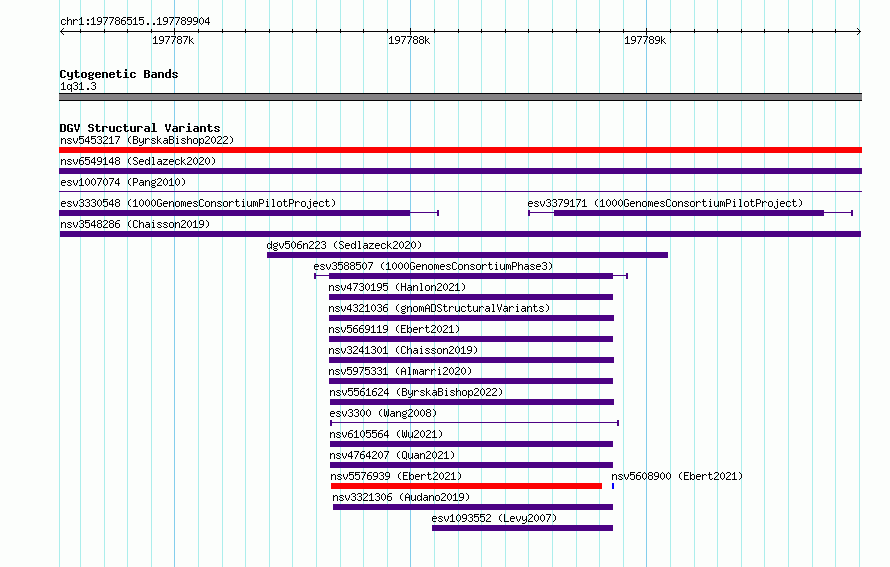Open nsv5561624 (ByrskaBishop2022) label
The height and width of the screenshot is (567, 890).
[416, 392]
